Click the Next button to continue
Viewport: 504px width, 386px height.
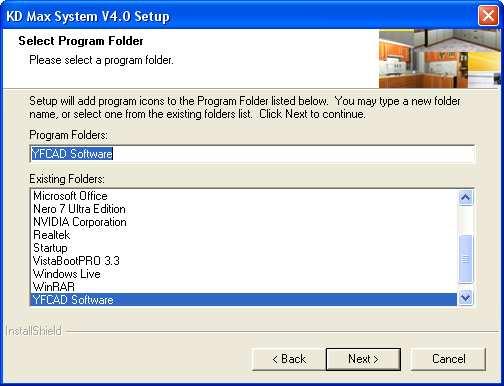pyautogui.click(x=363, y=359)
